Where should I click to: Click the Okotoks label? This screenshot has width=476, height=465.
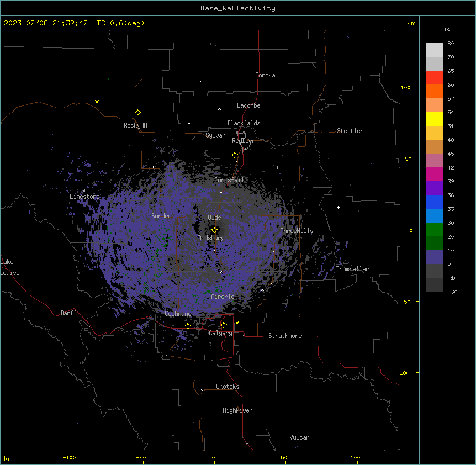pyautogui.click(x=228, y=387)
